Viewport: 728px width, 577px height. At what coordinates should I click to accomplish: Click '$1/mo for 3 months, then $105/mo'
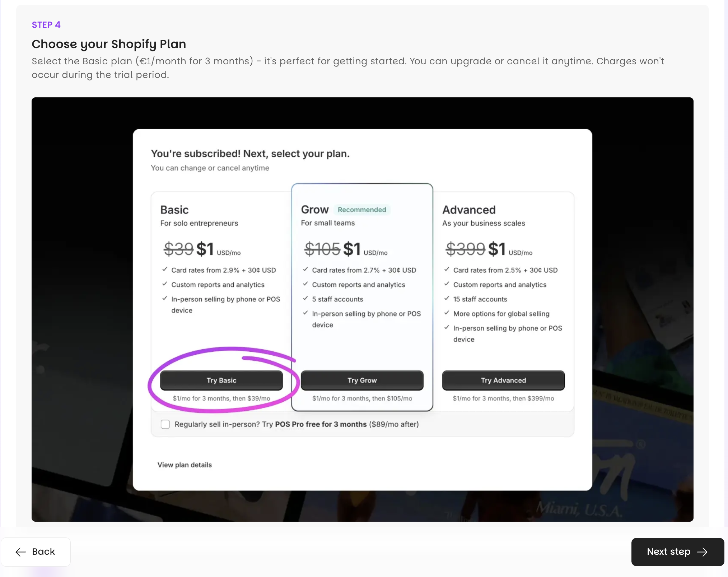pos(362,398)
